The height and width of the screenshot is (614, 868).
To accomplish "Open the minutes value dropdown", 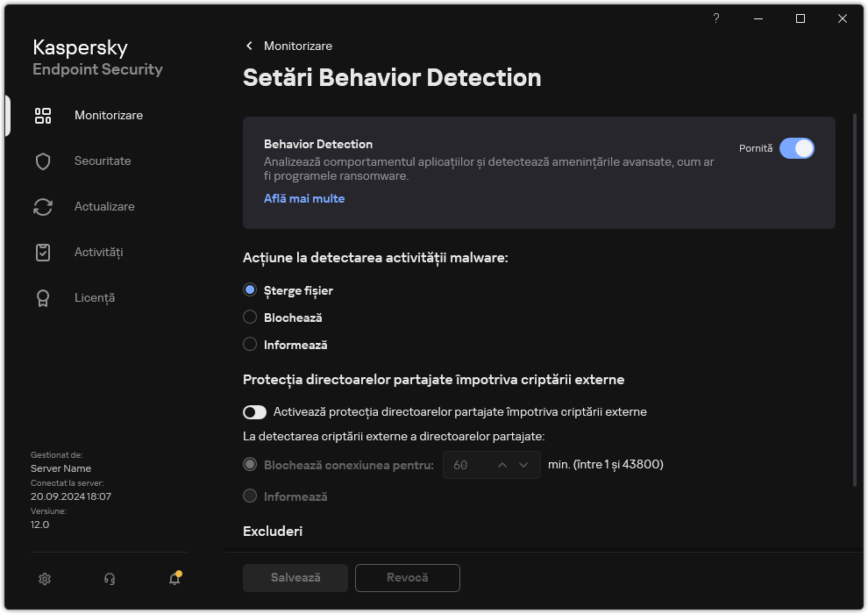I will click(x=523, y=465).
